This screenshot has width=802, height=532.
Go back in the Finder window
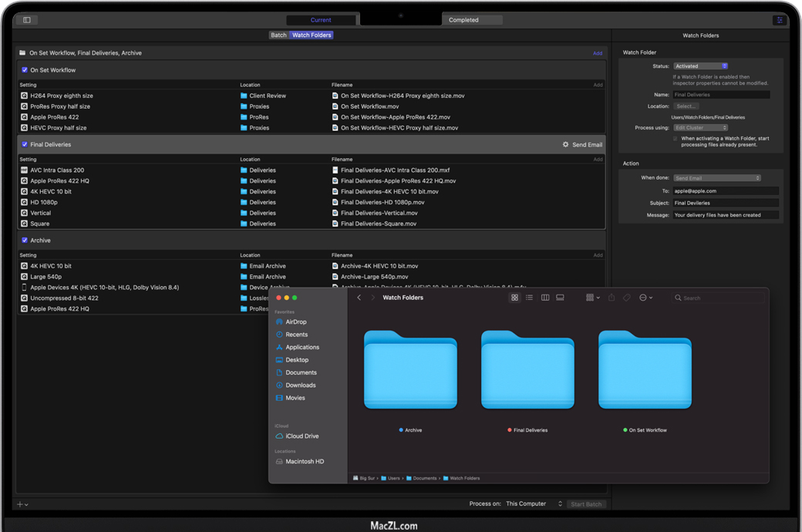359,298
